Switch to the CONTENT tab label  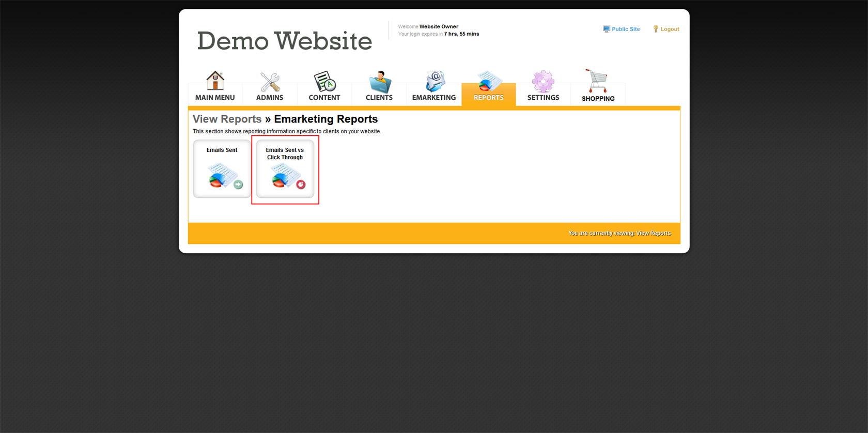click(324, 98)
